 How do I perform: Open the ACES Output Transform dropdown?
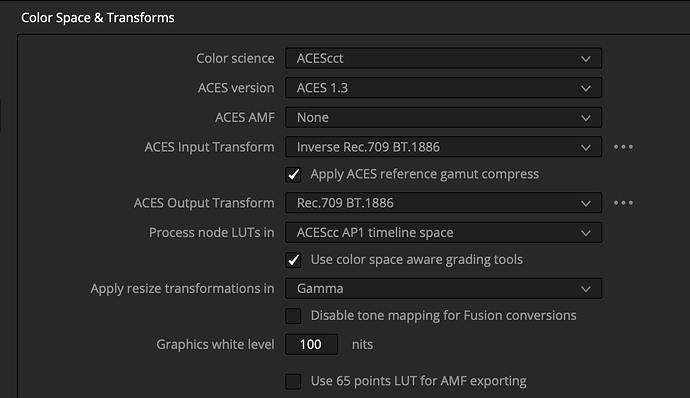[444, 203]
